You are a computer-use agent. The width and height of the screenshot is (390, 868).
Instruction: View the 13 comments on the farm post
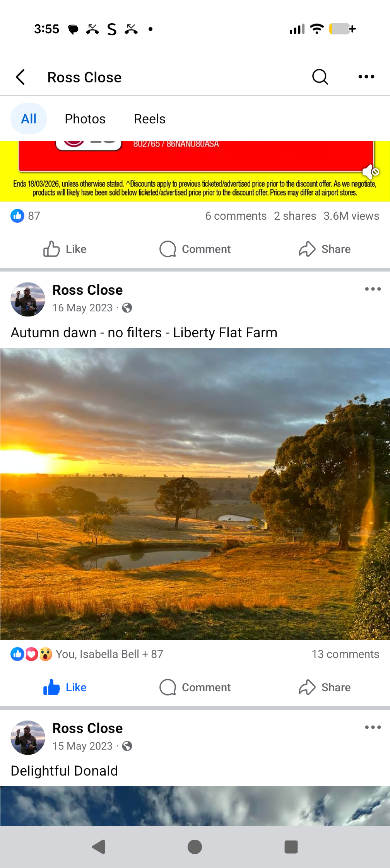pyautogui.click(x=345, y=654)
